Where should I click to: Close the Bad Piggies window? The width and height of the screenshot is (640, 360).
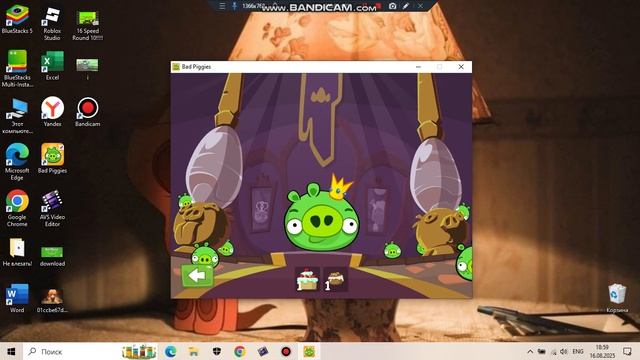pos(461,67)
